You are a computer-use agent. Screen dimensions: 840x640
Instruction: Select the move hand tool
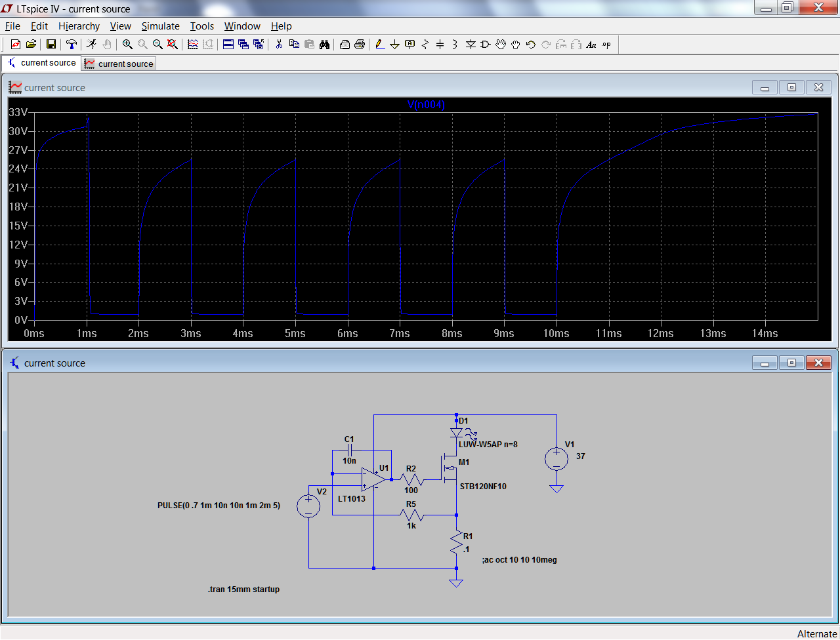[x=501, y=45]
